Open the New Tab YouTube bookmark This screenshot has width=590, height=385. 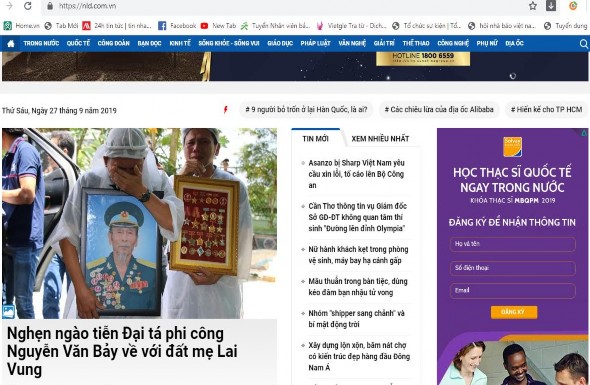tap(218, 26)
